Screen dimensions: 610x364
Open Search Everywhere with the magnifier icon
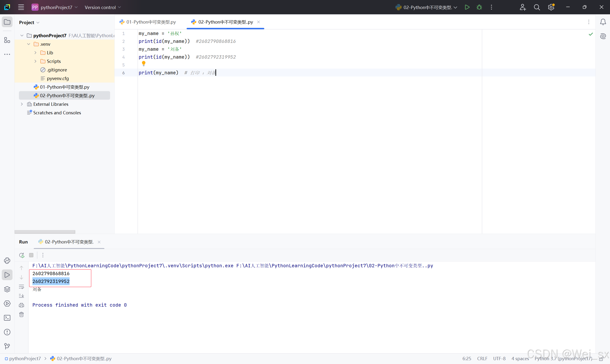[537, 7]
